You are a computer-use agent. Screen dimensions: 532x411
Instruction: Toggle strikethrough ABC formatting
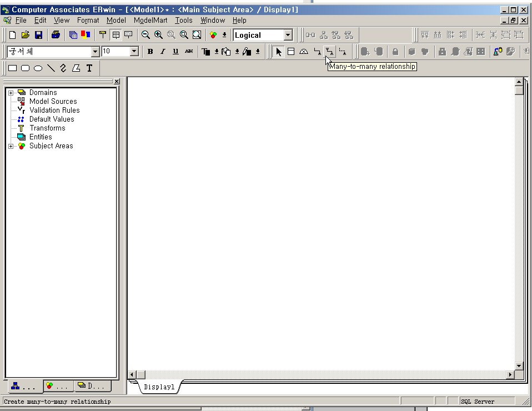click(189, 52)
